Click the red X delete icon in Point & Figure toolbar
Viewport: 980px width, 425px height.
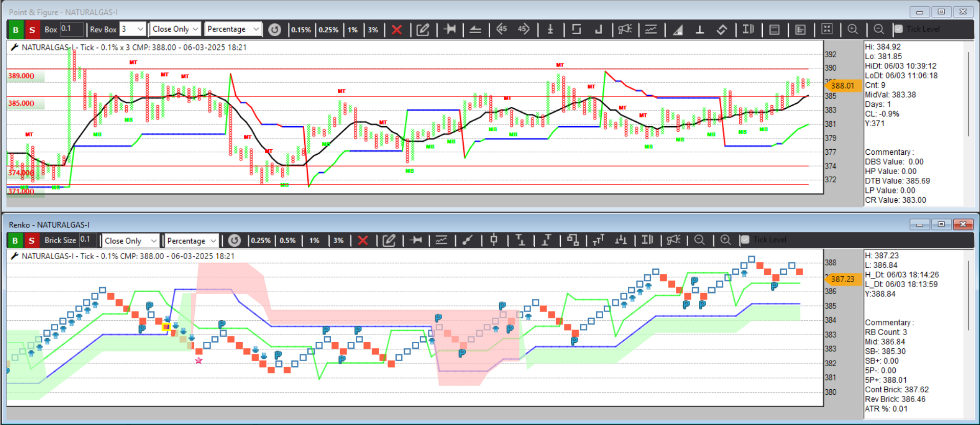pos(397,30)
